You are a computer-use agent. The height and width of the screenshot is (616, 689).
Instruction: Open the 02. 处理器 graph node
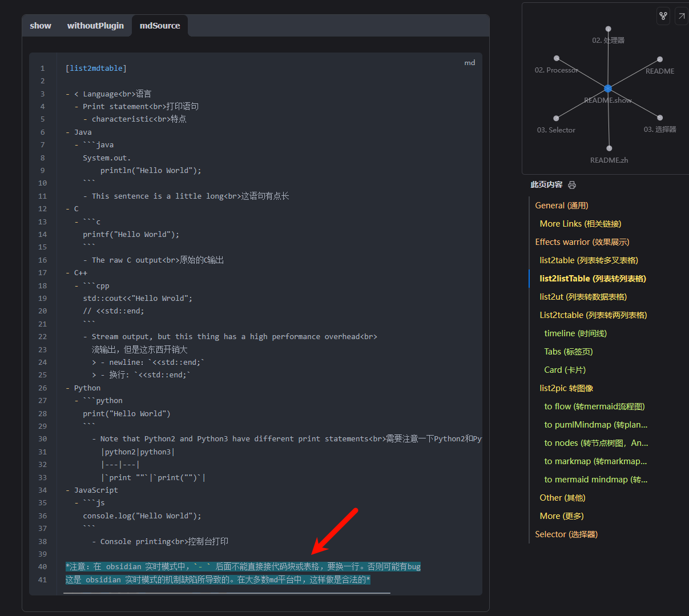coord(609,29)
